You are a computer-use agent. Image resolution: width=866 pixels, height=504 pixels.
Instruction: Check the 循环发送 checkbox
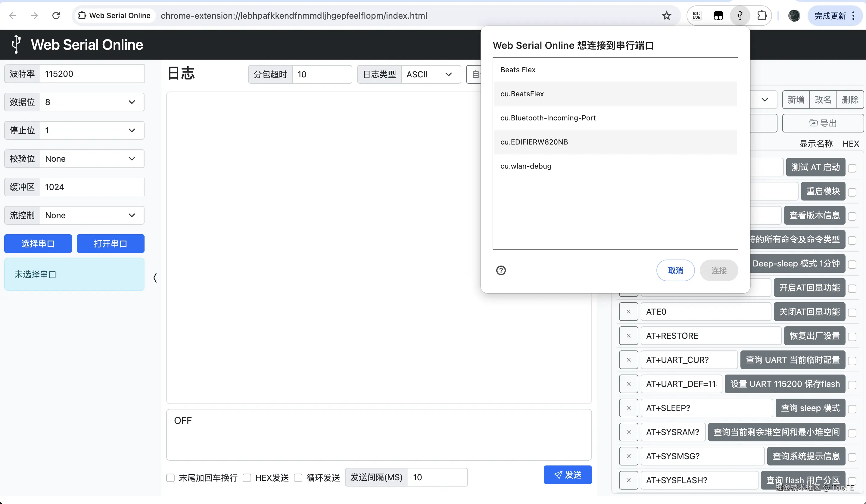point(298,478)
